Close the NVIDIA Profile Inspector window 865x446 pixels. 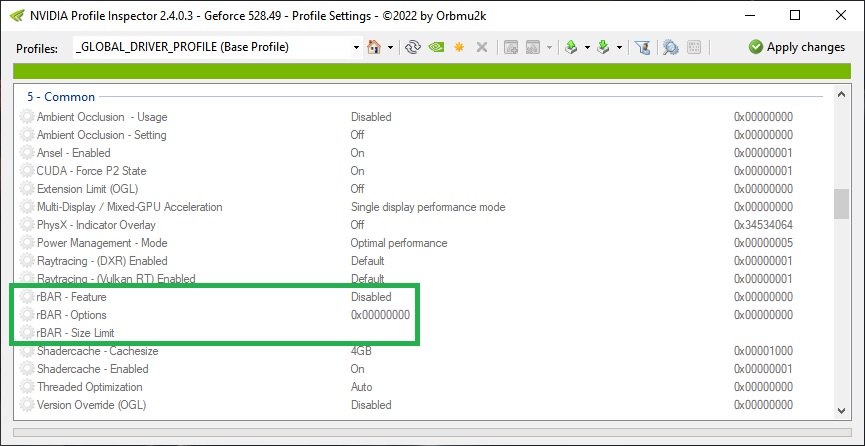pos(840,15)
